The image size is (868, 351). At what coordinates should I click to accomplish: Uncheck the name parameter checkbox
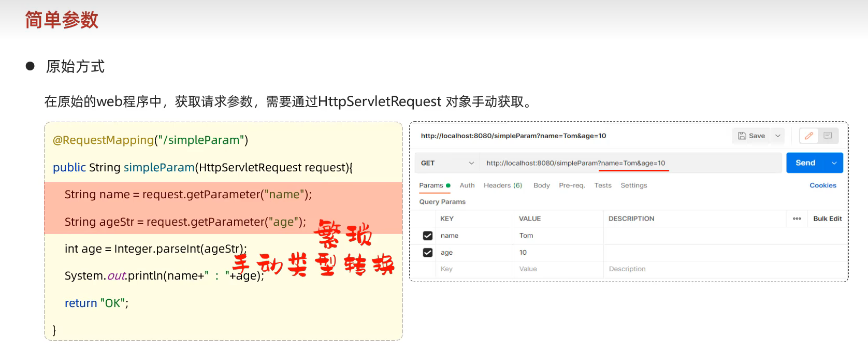coord(428,236)
